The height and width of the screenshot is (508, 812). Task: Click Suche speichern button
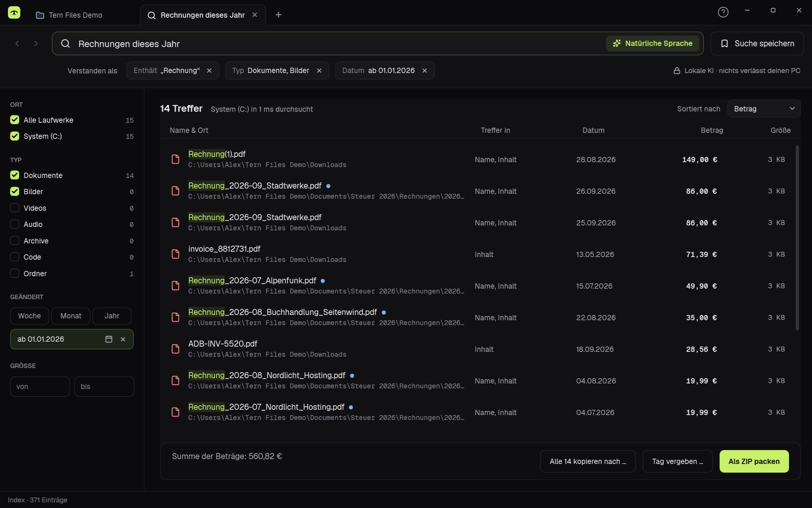[x=757, y=44]
